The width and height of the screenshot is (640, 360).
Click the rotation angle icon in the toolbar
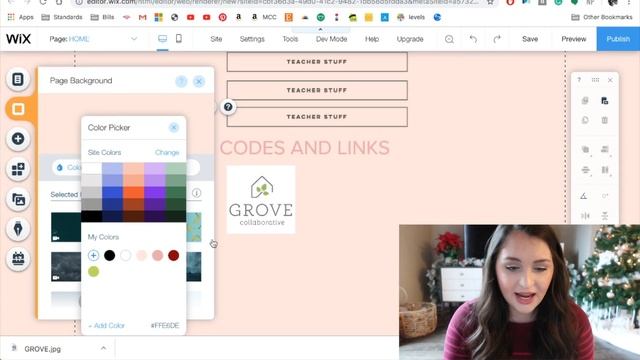(x=584, y=196)
